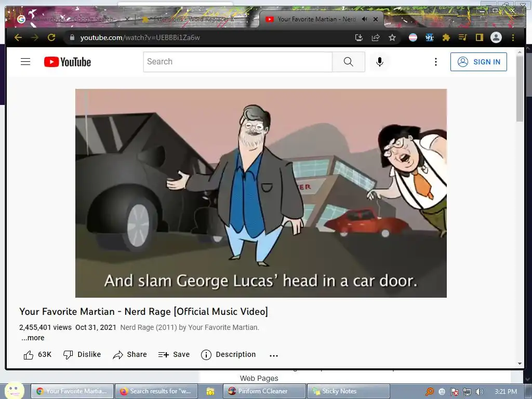Screen dimensions: 532x399
Task: Reload the YouTube page
Action: pyautogui.click(x=51, y=37)
